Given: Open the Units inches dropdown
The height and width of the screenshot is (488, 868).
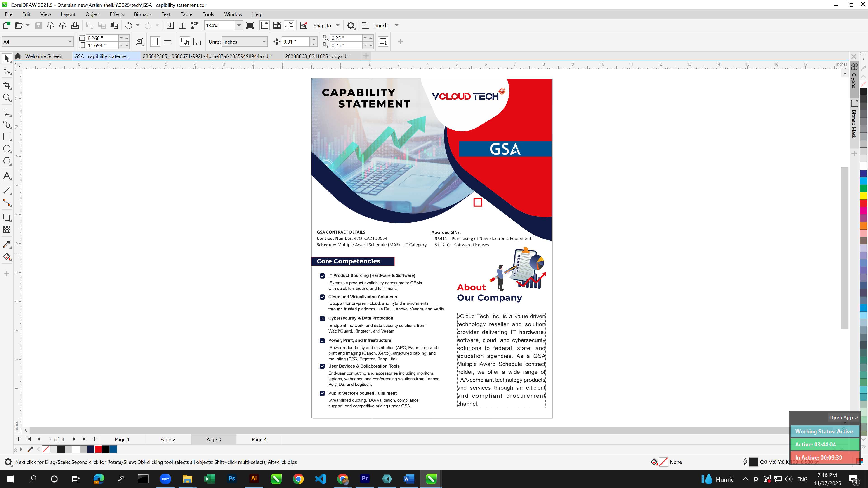Looking at the screenshot, I should [x=264, y=42].
